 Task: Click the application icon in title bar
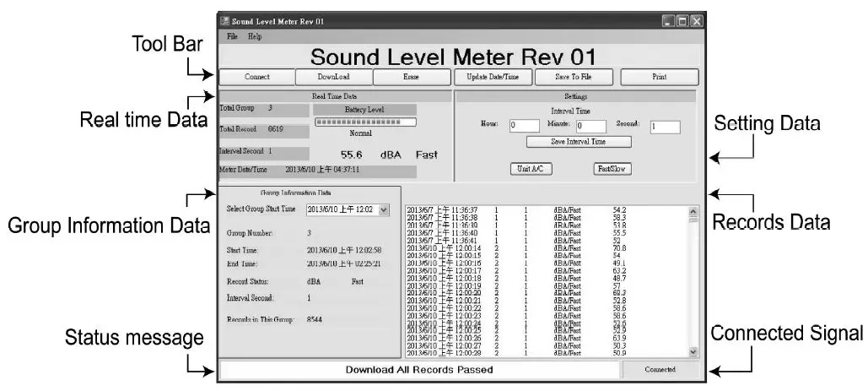coord(224,21)
